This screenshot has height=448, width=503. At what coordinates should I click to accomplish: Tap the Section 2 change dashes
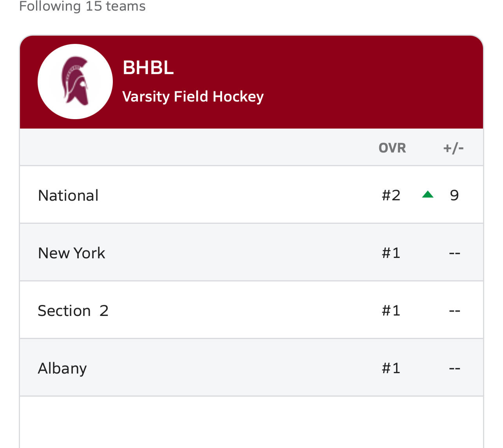tap(454, 311)
